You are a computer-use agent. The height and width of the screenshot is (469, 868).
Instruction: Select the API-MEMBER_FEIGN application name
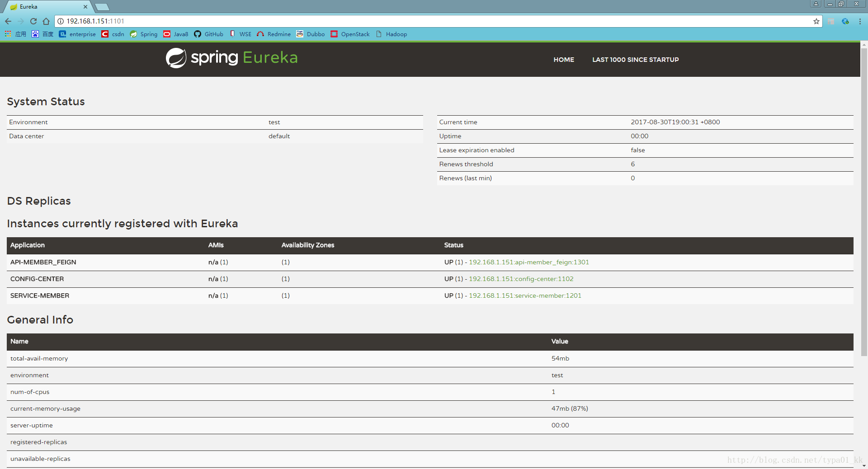point(43,262)
